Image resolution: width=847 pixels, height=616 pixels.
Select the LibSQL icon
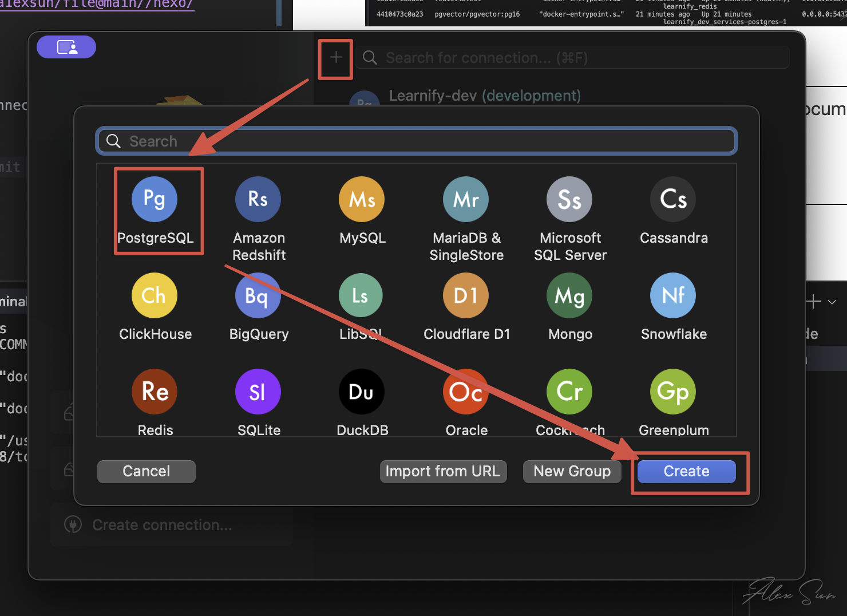click(361, 295)
